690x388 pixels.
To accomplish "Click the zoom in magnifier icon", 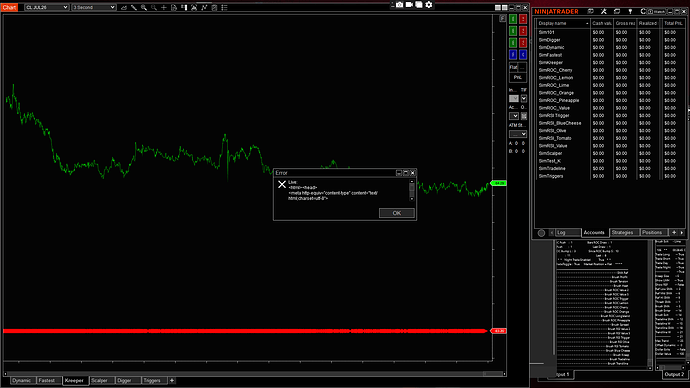I will click(144, 7).
